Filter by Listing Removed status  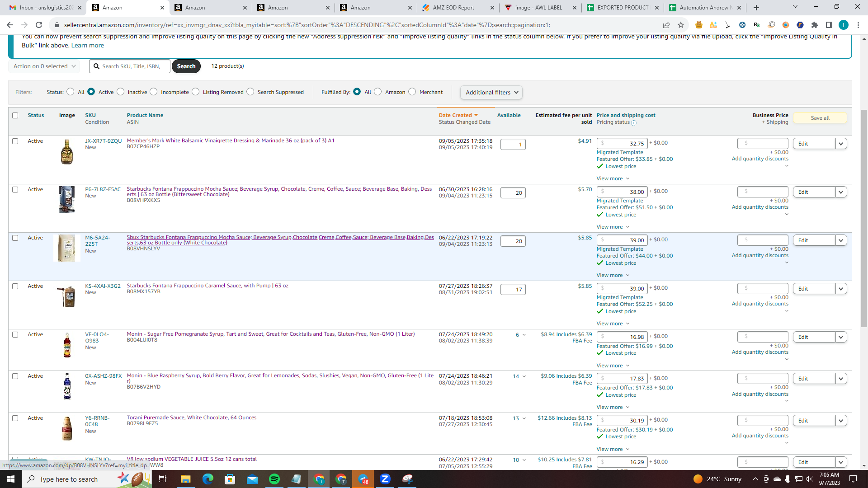click(195, 92)
